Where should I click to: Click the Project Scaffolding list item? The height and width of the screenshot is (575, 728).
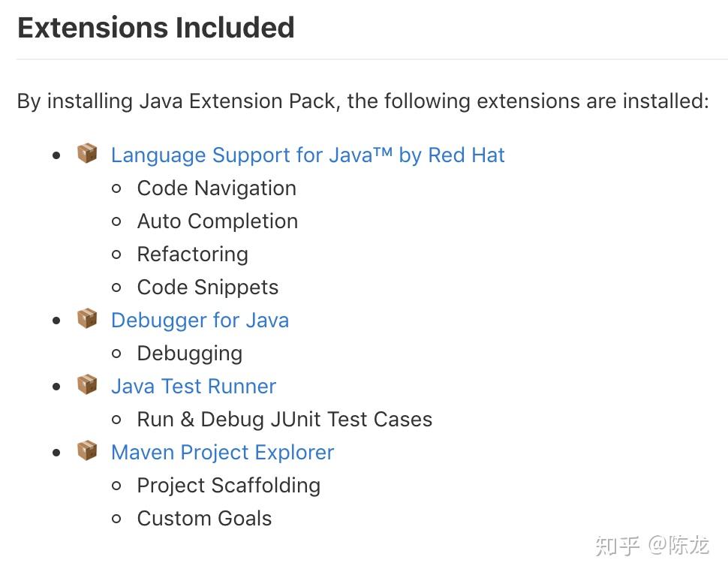(228, 486)
